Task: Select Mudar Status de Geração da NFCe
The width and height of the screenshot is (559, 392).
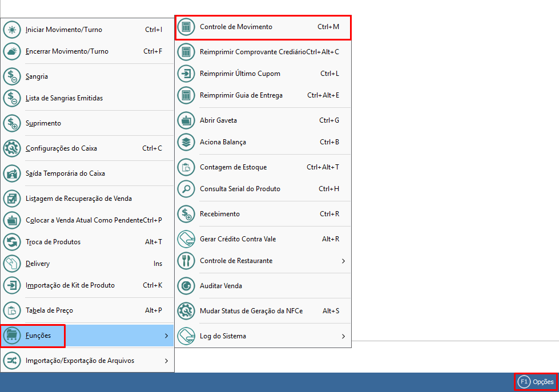Action: click(x=251, y=311)
